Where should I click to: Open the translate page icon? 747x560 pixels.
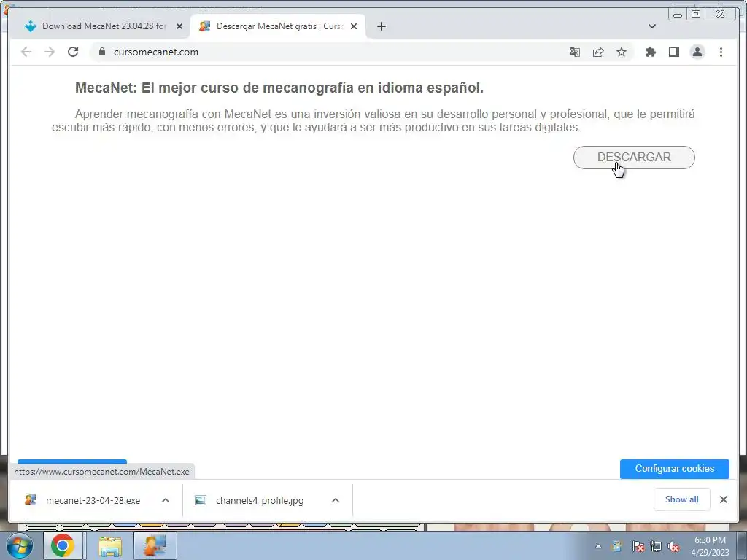click(575, 52)
